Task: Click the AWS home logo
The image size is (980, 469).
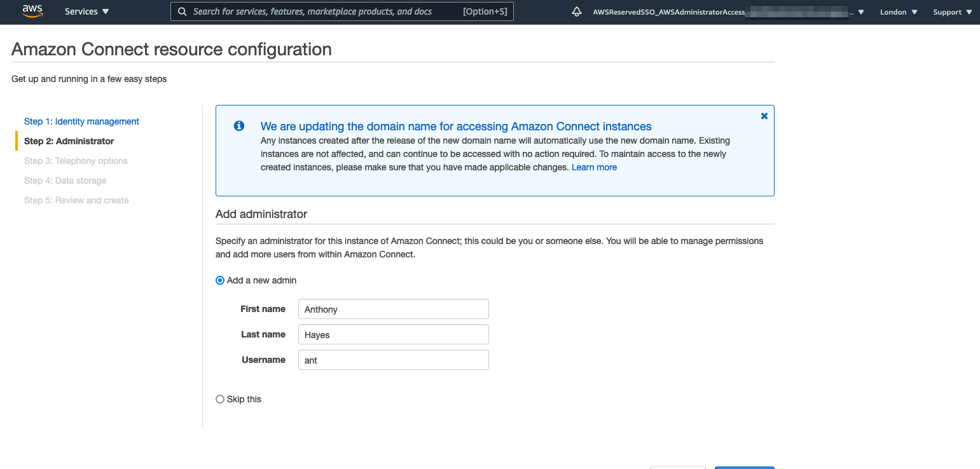Action: tap(32, 11)
